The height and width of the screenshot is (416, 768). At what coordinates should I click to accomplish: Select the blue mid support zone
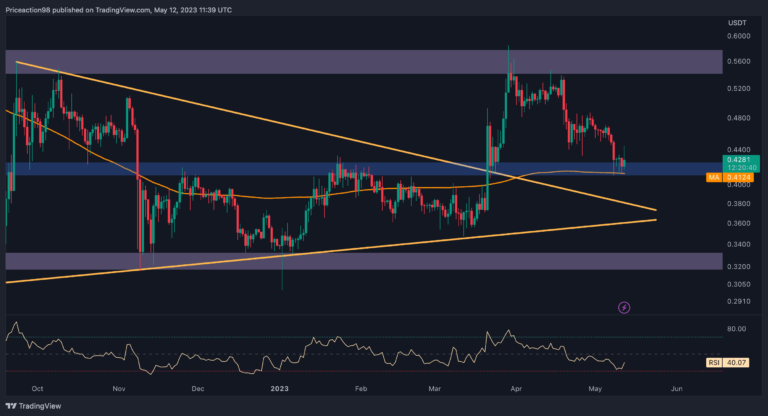pyautogui.click(x=364, y=169)
